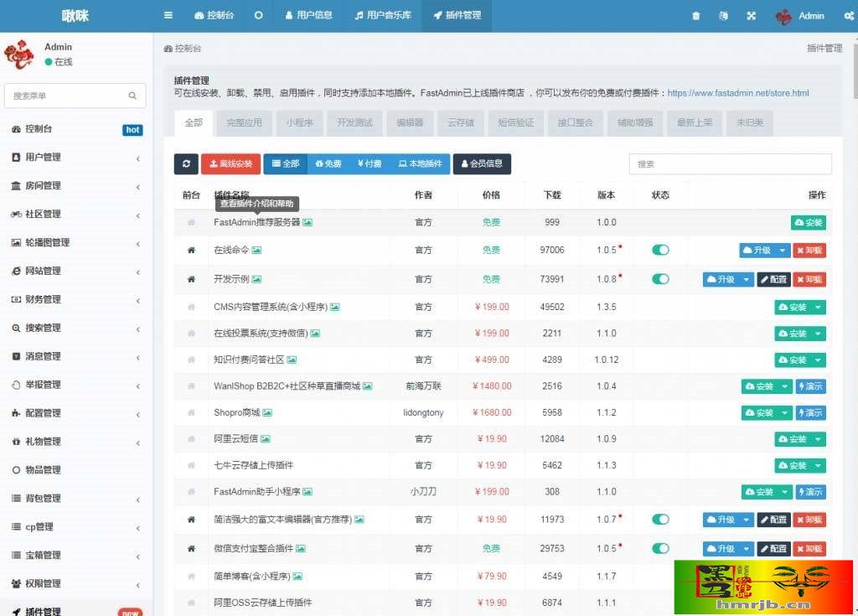Click image icon next to WanlShop B2B2C
This screenshot has height=616, width=858.
367,386
